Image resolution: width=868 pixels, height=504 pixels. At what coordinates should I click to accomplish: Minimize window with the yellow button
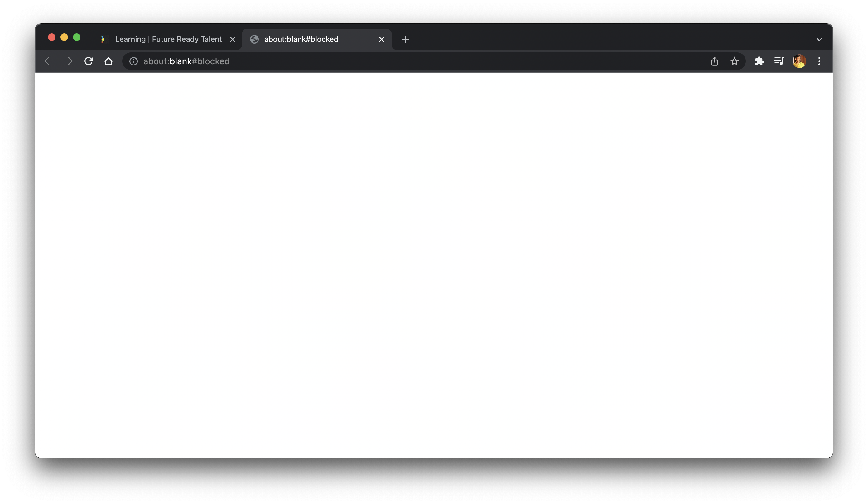[x=64, y=37]
